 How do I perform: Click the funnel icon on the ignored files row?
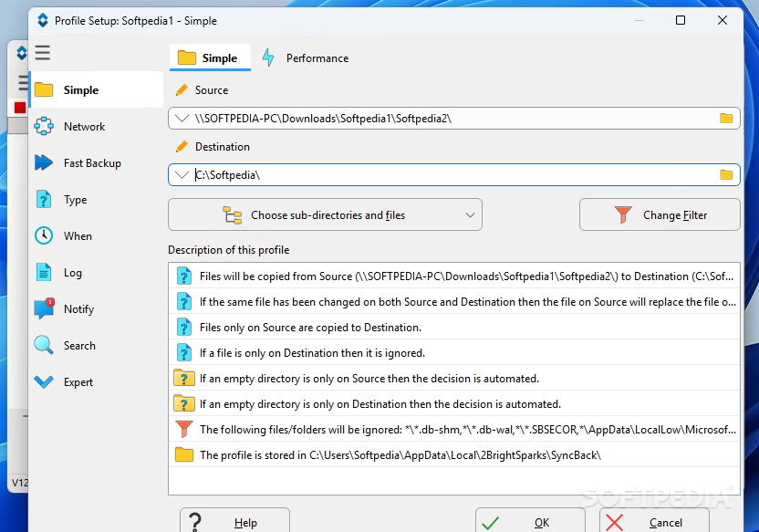click(184, 430)
